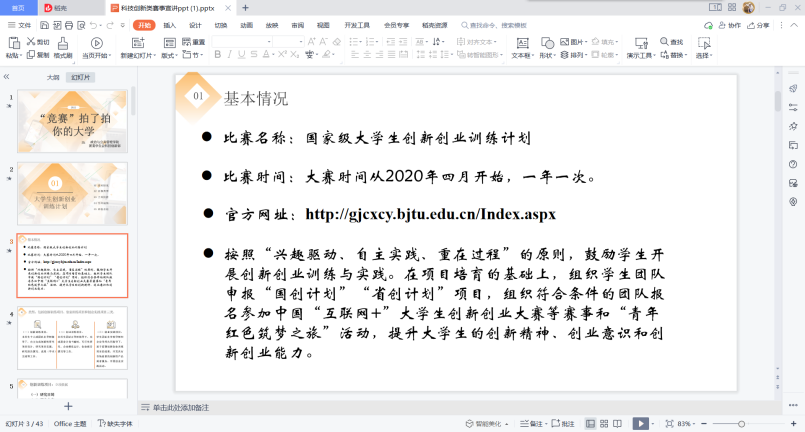Click the Share (分享) button
The width and height of the screenshot is (805, 432).
[x=759, y=24]
